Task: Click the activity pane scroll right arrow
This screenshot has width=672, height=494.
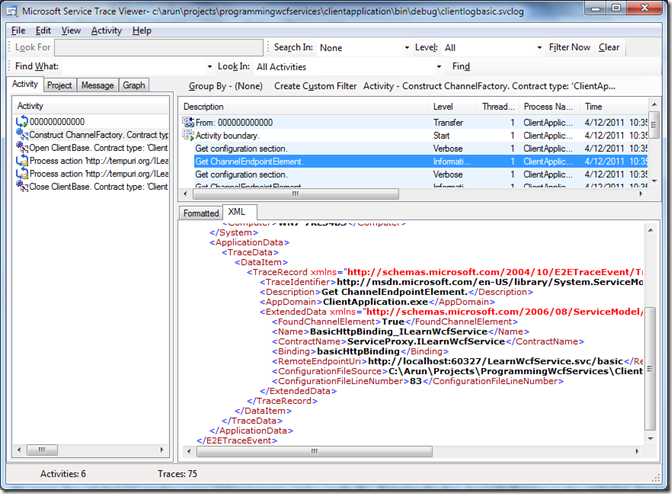Action: coord(162,450)
